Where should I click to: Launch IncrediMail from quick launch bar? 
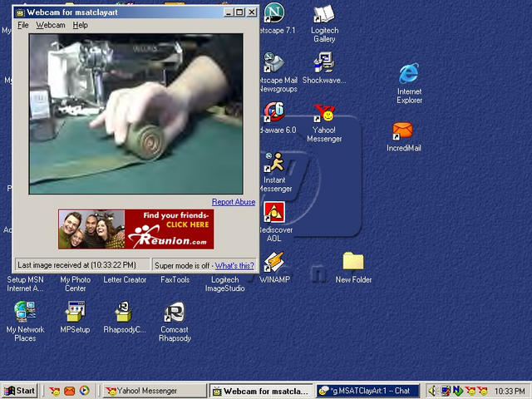coord(69,391)
